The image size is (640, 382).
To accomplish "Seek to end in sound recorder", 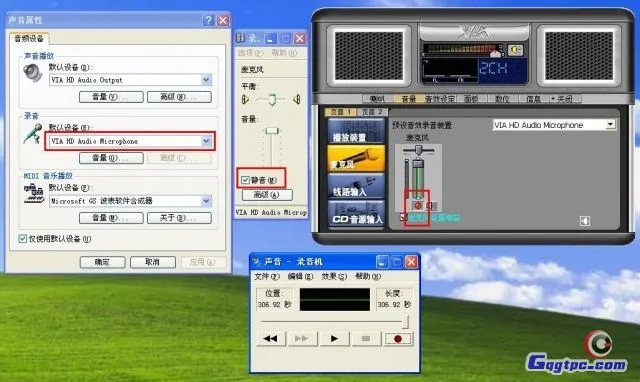I will (x=302, y=338).
